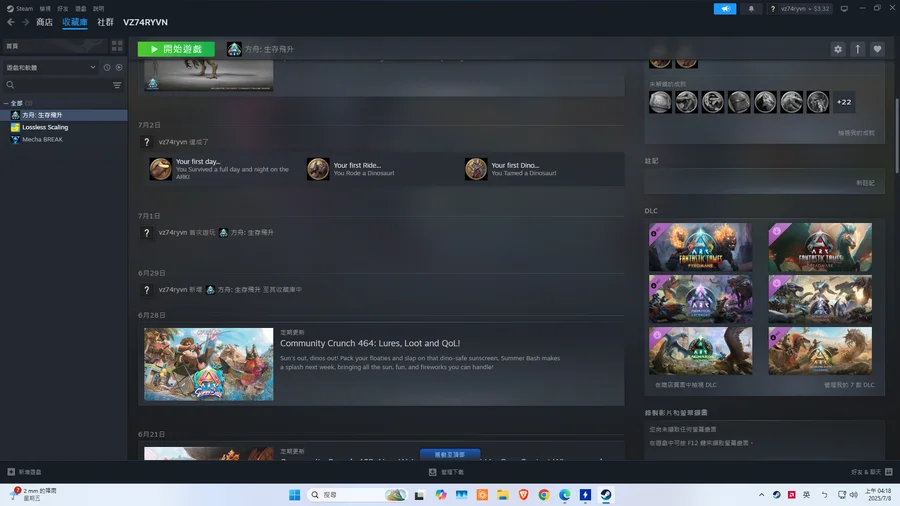Screen dimensions: 900x506
Task: Open Ragnarok Ascended DLC thumbnail
Action: tap(700, 351)
